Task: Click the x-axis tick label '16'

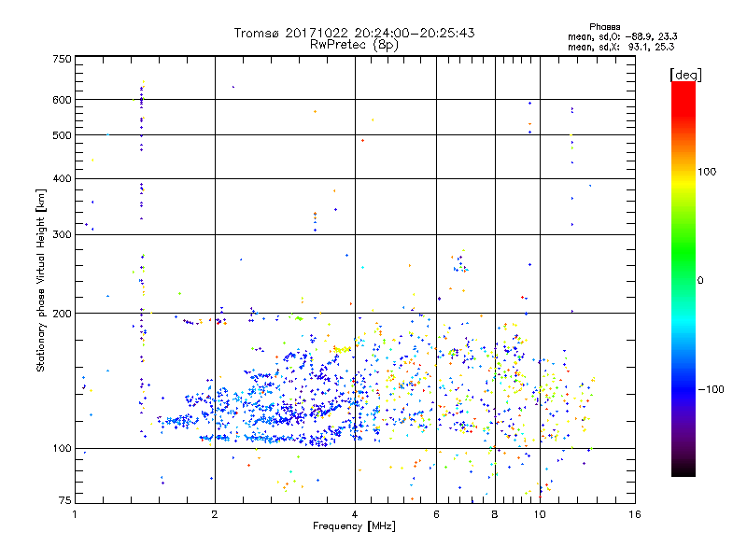Action: click(635, 514)
